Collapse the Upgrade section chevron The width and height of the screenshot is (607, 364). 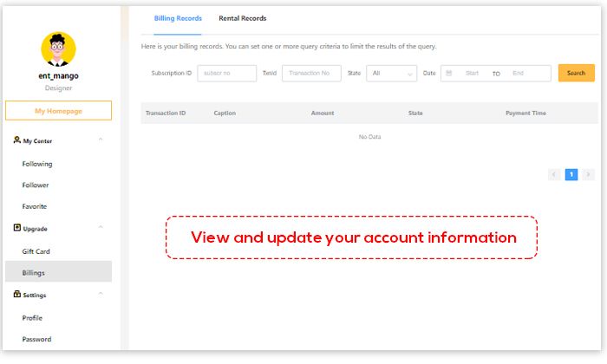click(101, 227)
